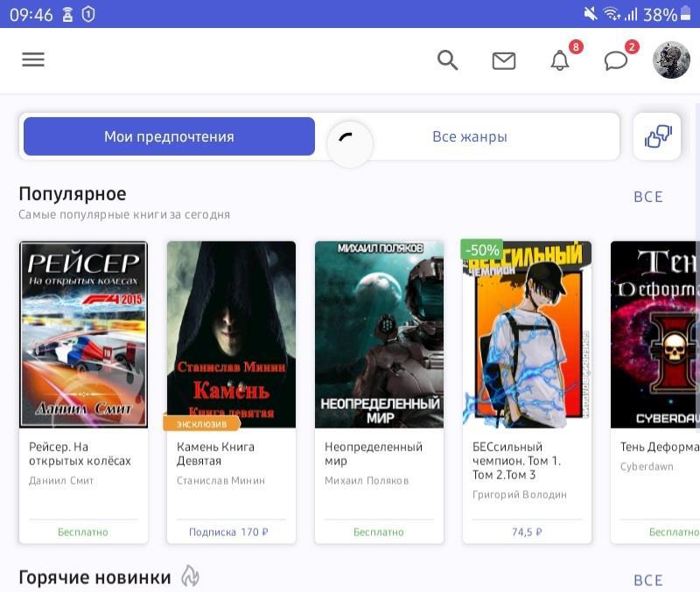Tap 74,5 ₽ price button

click(x=527, y=532)
